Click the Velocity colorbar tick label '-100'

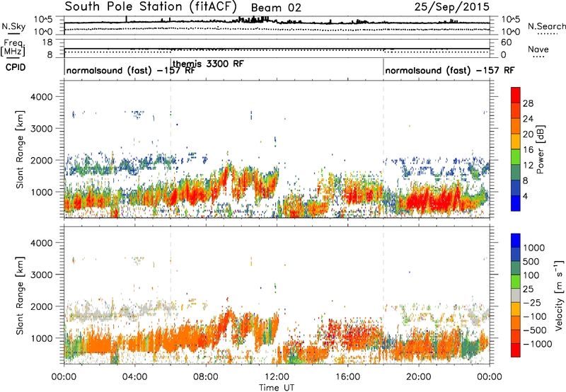[x=535, y=316]
